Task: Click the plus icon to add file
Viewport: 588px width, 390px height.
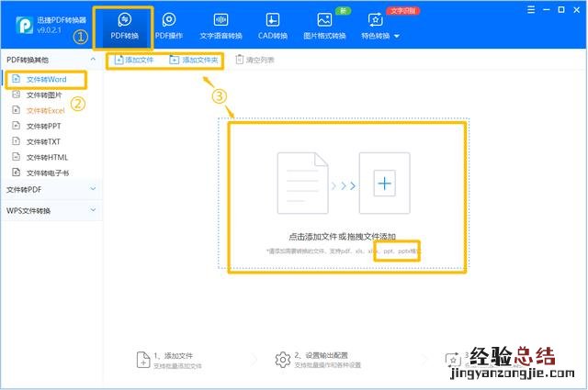Action: pyautogui.click(x=385, y=184)
